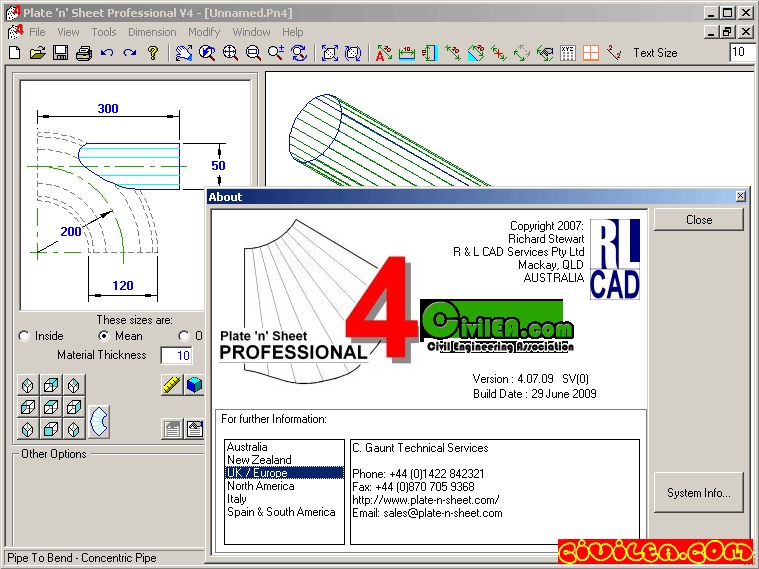Save the project with the floppy disk icon
The image size is (759, 569).
[x=61, y=52]
